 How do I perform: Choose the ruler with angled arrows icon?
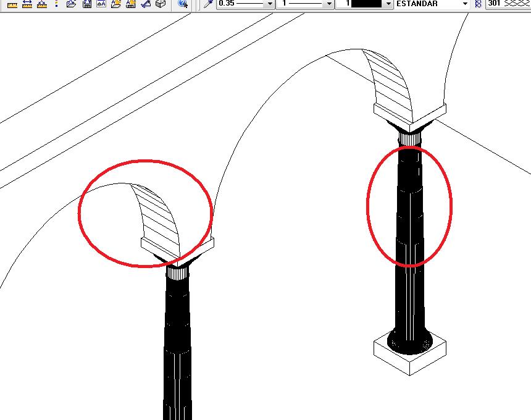coord(41,4)
